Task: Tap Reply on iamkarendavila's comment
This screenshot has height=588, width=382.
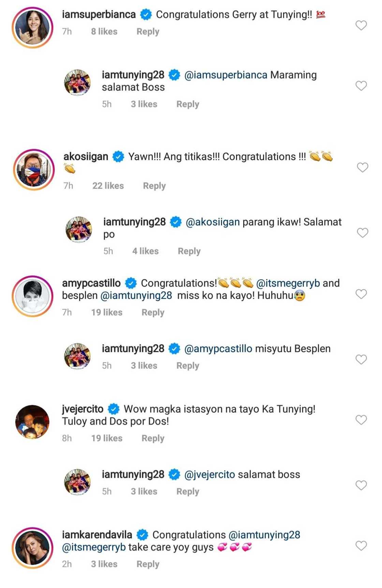Action: (x=148, y=564)
